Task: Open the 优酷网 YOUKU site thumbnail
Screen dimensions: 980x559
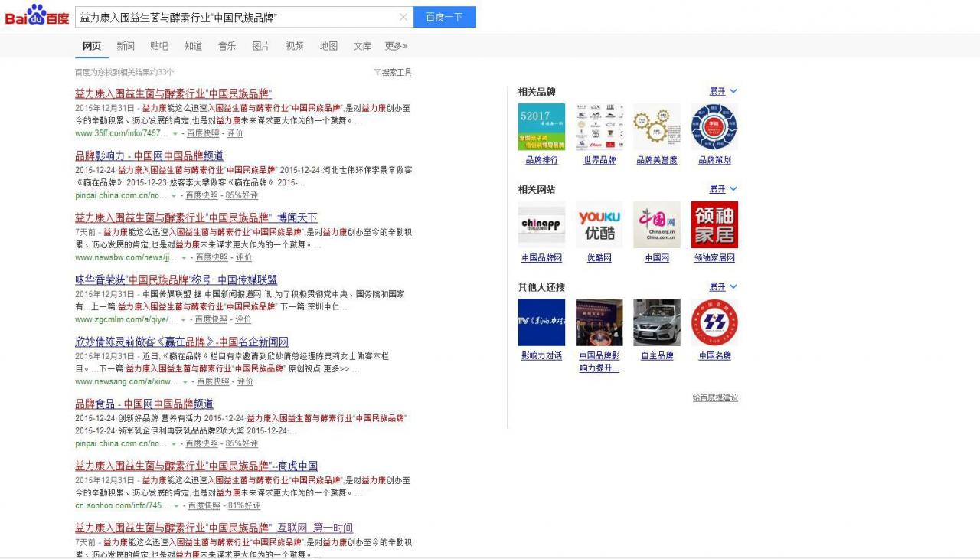Action: [x=599, y=224]
